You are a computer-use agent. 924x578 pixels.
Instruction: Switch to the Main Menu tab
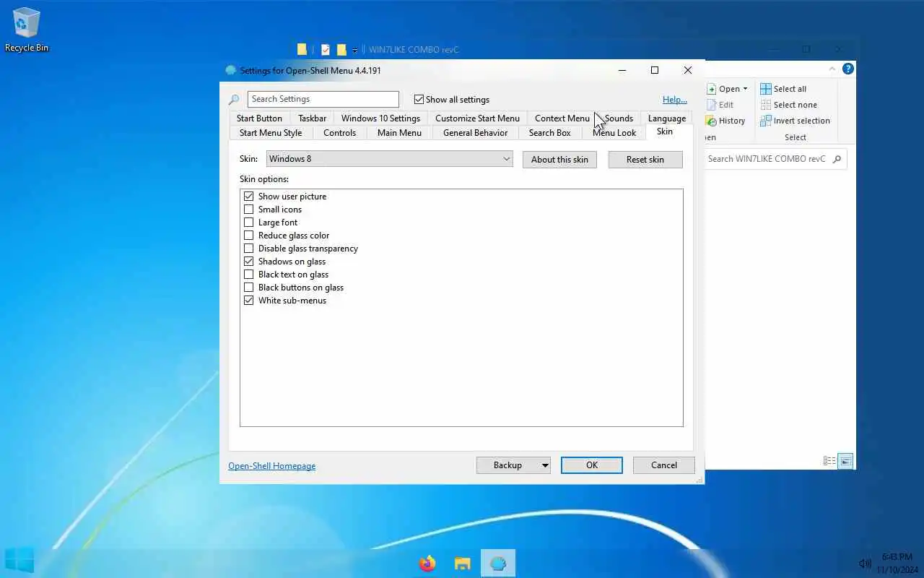click(x=399, y=133)
